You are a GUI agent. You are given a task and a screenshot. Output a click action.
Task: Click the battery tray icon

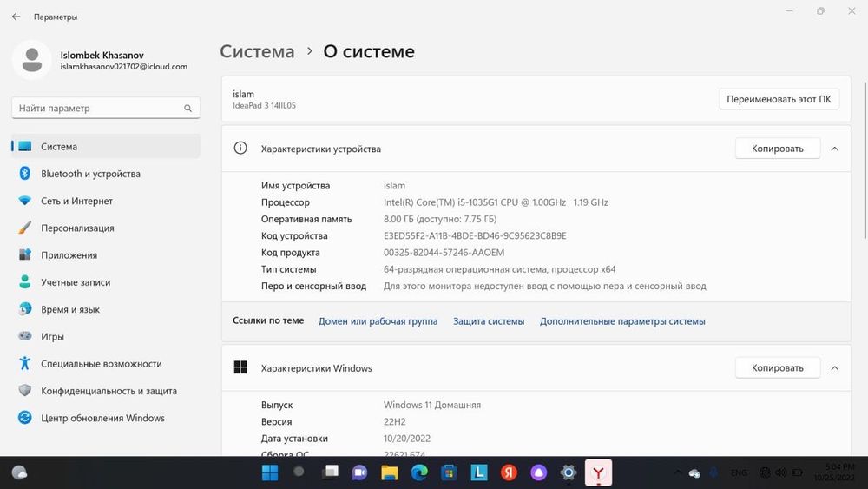pyautogui.click(x=797, y=472)
